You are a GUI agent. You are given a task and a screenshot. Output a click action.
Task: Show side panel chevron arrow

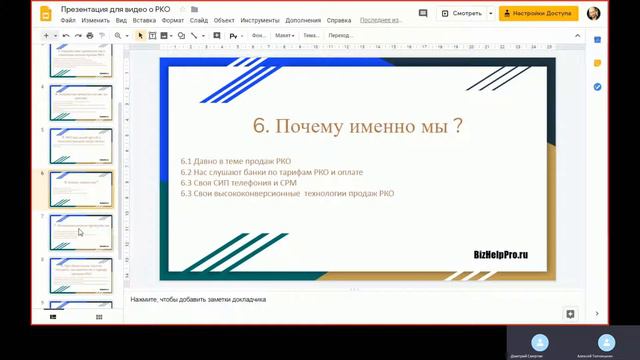pos(597,314)
